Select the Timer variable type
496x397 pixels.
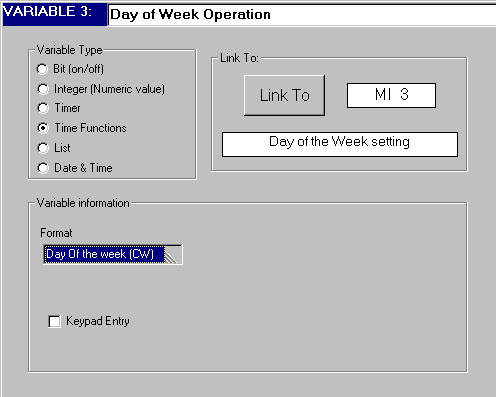click(x=43, y=108)
